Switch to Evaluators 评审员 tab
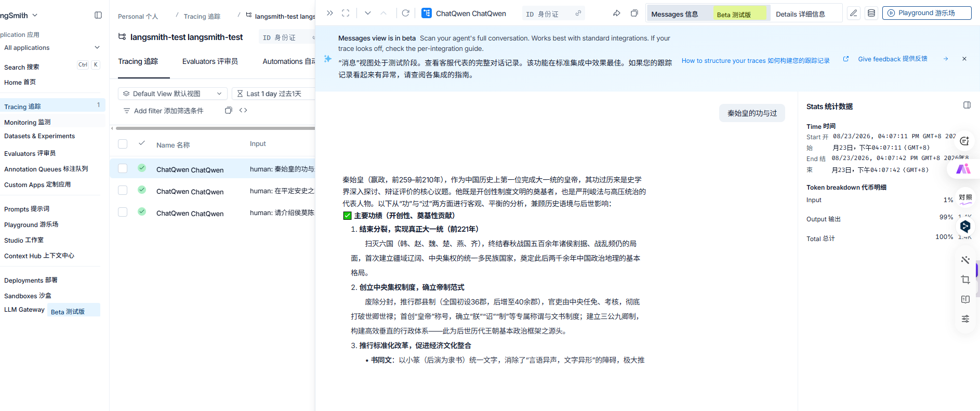 coord(210,61)
